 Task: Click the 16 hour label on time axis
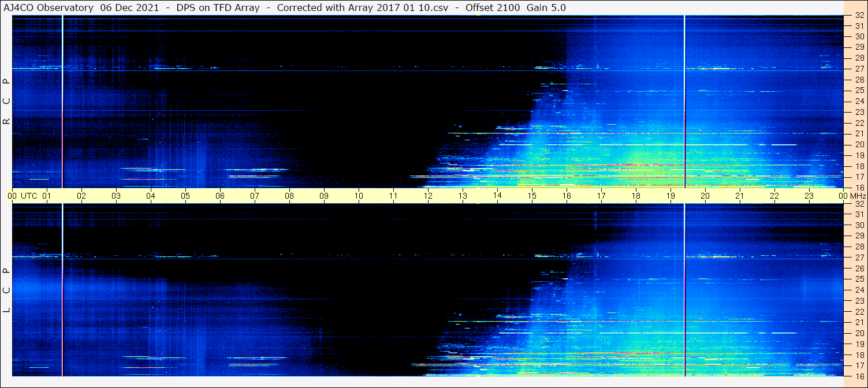[x=567, y=196]
